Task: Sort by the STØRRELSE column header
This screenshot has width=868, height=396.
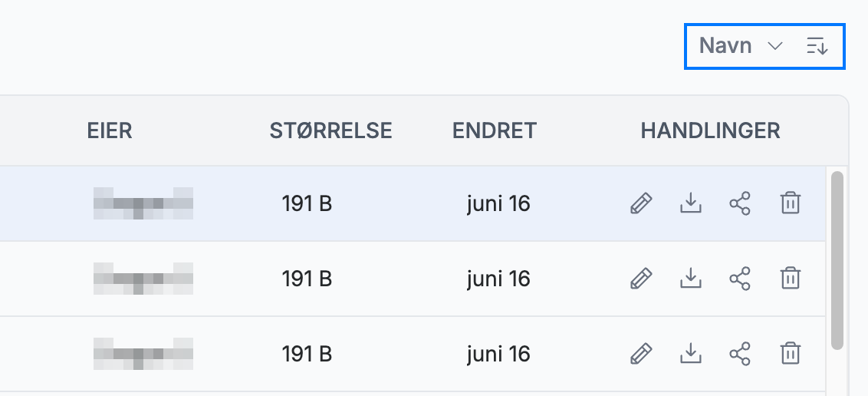Action: pyautogui.click(x=330, y=131)
